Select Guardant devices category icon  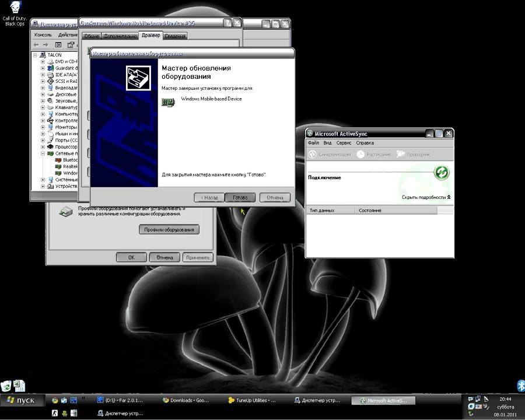tap(50, 68)
